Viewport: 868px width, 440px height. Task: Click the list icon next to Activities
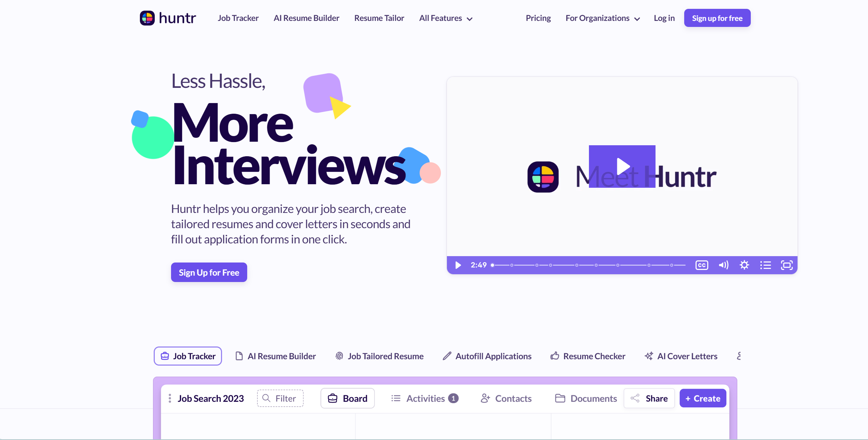click(x=396, y=399)
